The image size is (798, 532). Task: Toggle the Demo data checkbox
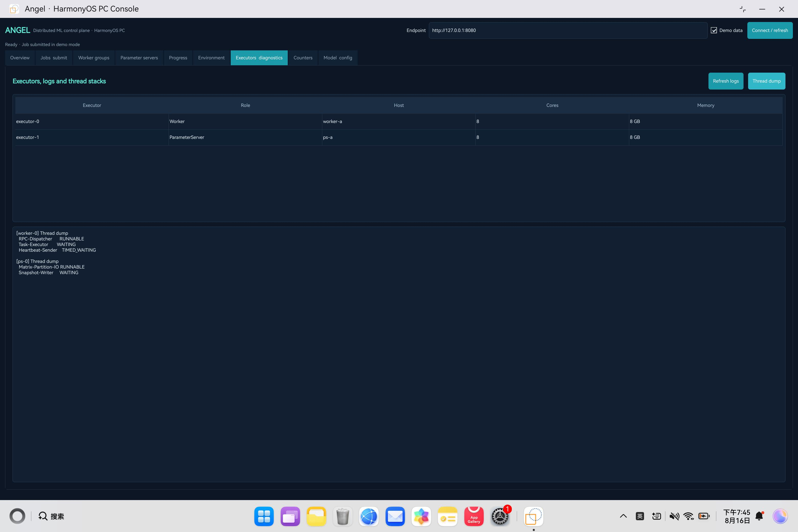coord(714,30)
